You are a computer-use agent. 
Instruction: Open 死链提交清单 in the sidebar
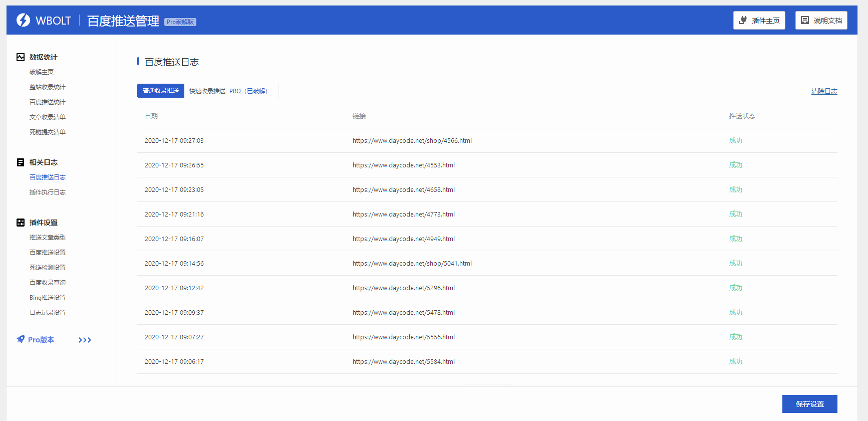(x=48, y=132)
